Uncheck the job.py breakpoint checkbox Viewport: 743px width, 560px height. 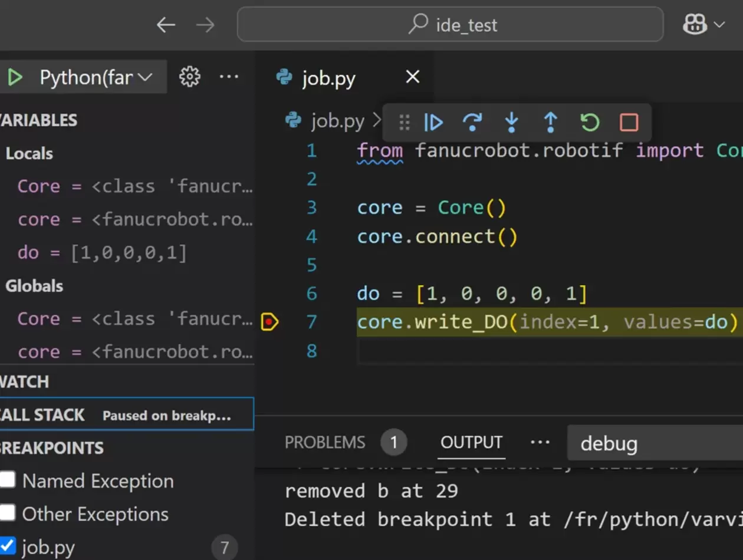(x=7, y=546)
